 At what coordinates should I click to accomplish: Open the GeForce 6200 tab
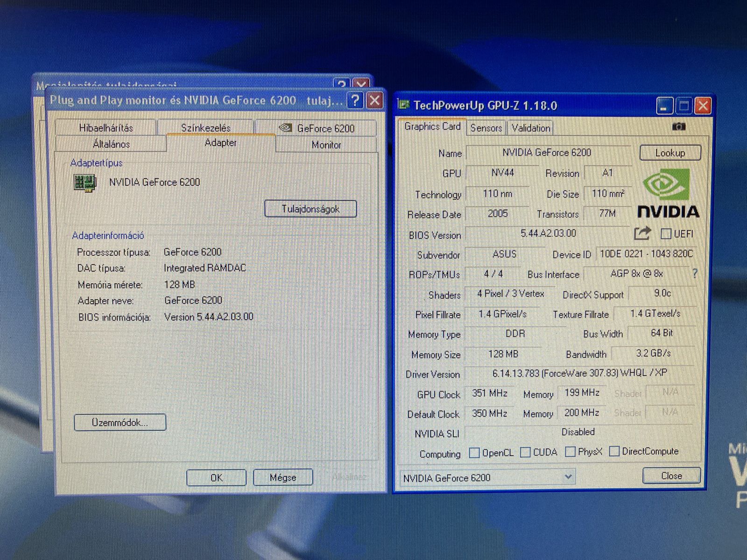pyautogui.click(x=316, y=128)
